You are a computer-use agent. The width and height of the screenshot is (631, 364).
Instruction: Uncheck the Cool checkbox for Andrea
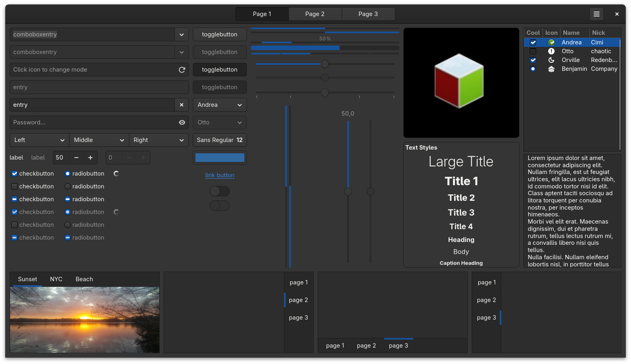tap(533, 42)
